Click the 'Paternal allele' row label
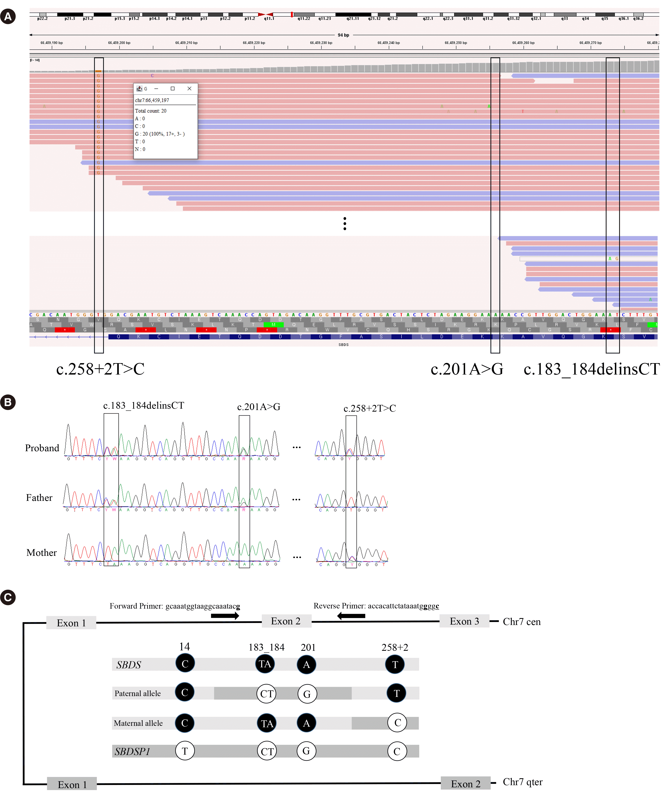672x795 pixels. 138,693
